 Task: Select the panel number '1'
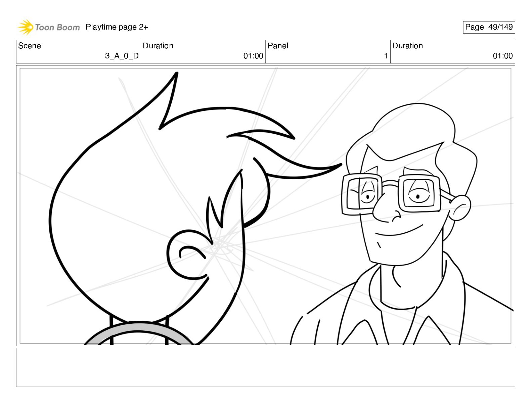386,56
